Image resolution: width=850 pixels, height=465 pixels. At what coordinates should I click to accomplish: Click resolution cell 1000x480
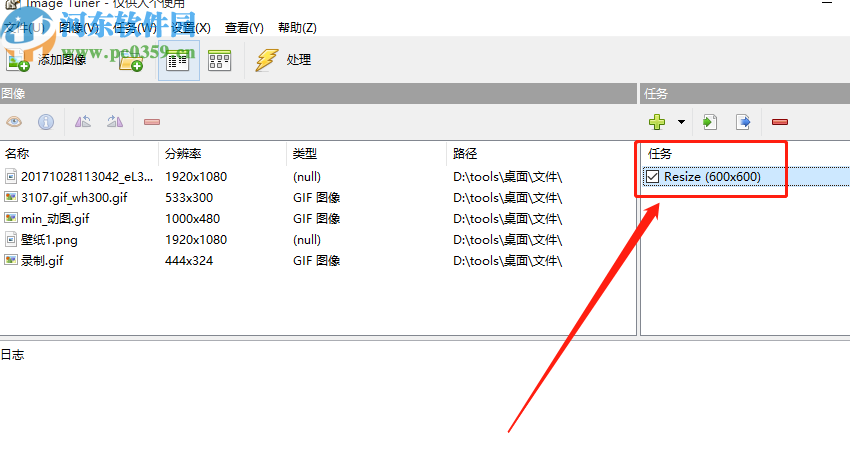192,219
